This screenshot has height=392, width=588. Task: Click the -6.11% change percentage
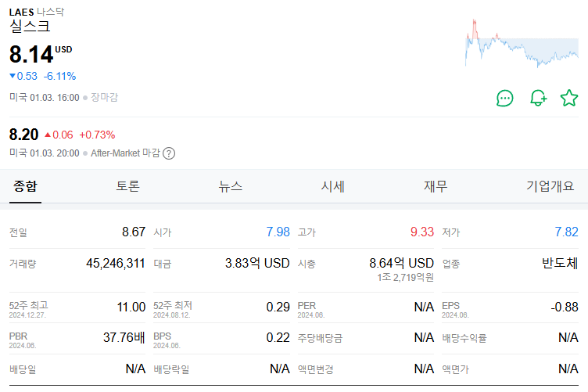59,76
